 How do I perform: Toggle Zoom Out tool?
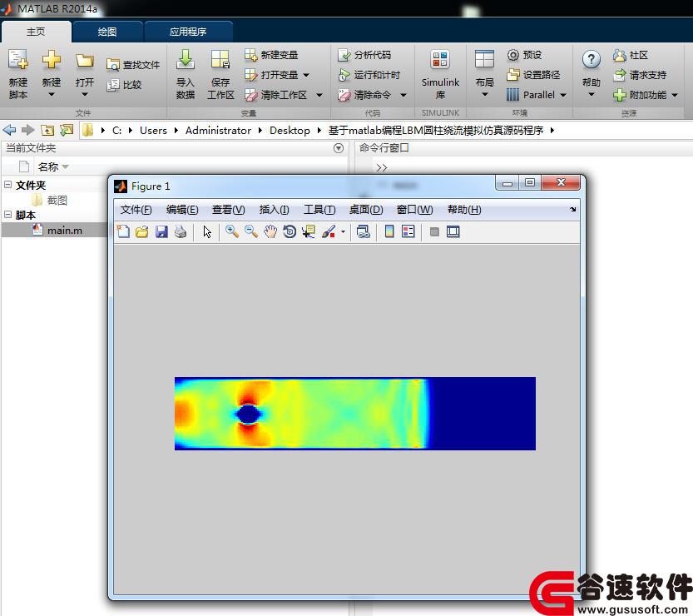pos(251,231)
